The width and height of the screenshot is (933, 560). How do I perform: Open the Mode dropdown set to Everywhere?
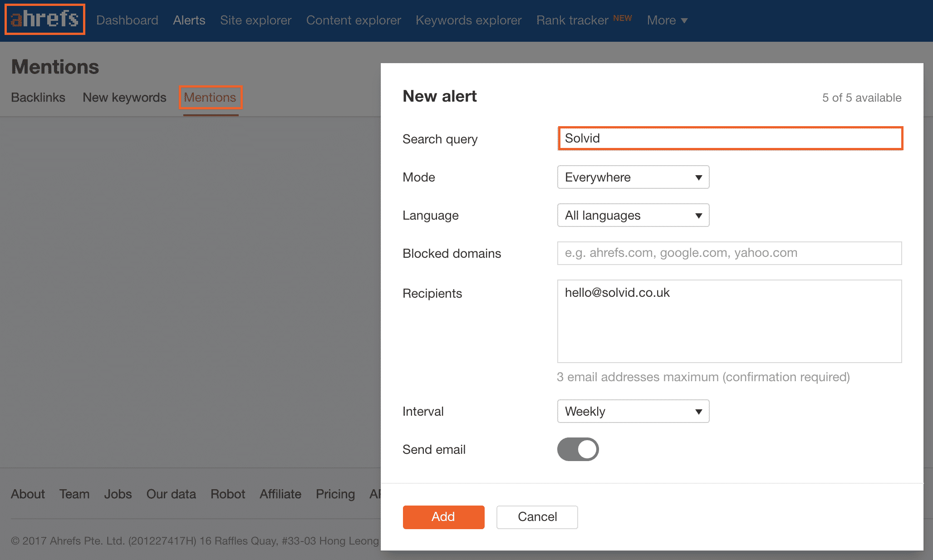click(633, 177)
